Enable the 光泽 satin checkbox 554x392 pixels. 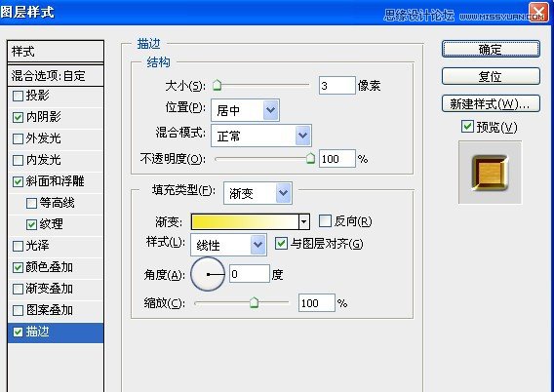(x=18, y=246)
